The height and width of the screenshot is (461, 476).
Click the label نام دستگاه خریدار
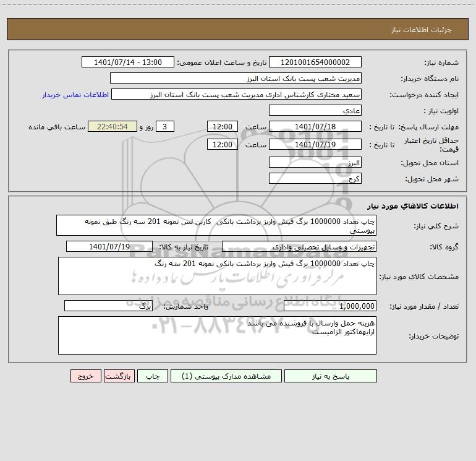pyautogui.click(x=430, y=79)
